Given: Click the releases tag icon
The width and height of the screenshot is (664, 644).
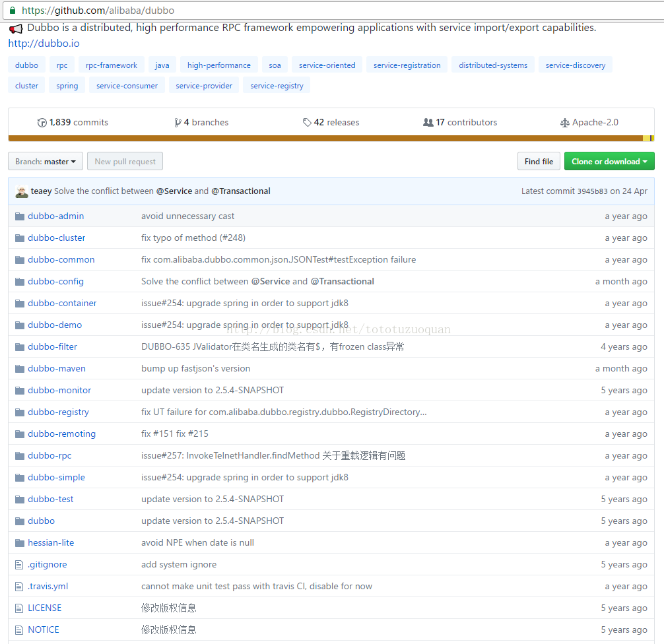Looking at the screenshot, I should point(307,122).
